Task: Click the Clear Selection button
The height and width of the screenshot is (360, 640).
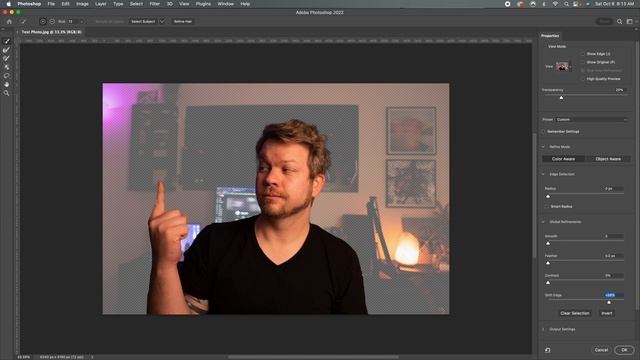Action: (575, 313)
